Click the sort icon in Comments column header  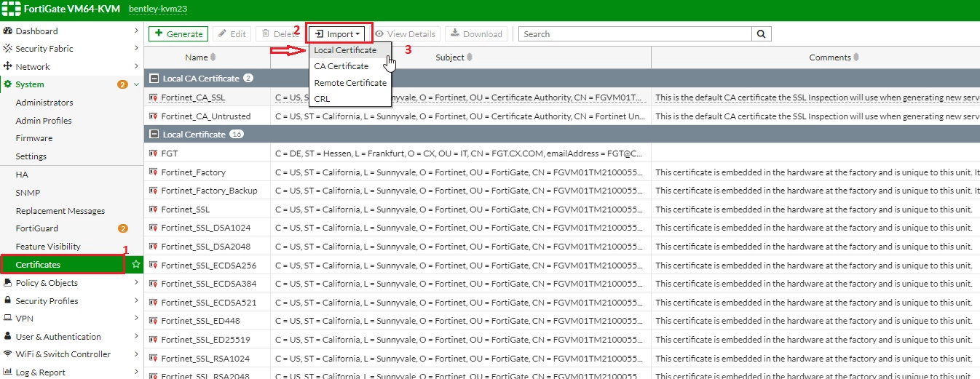point(856,57)
